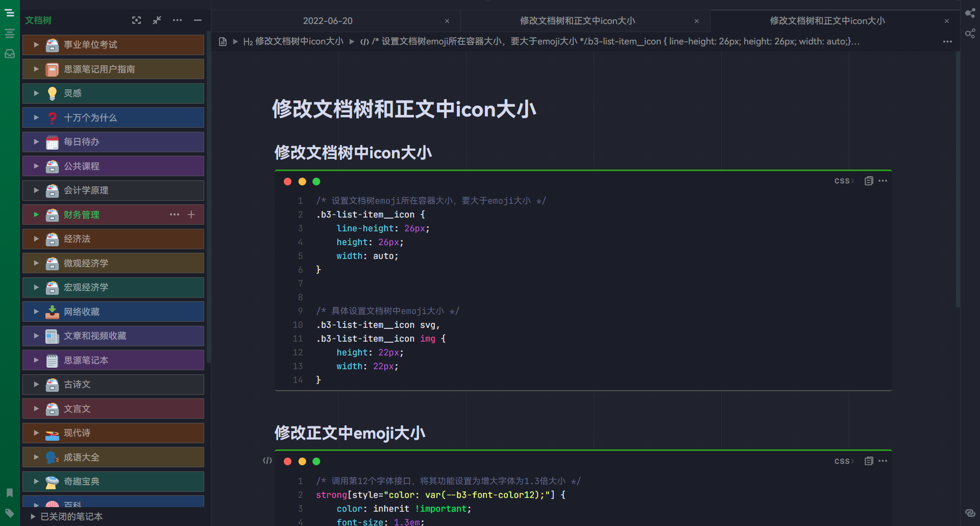Click the editor's vertical scrollbar
Viewport: 980px width, 526px height.
point(958,179)
